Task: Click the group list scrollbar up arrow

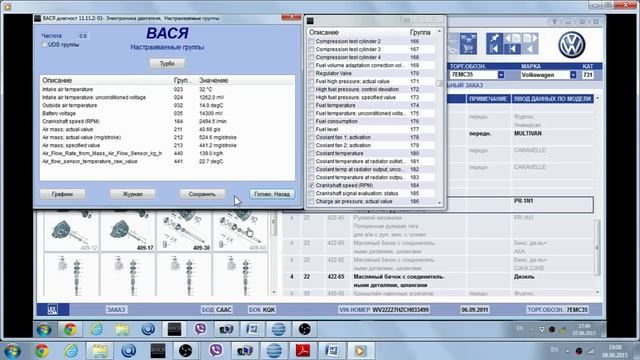Action: click(439, 31)
